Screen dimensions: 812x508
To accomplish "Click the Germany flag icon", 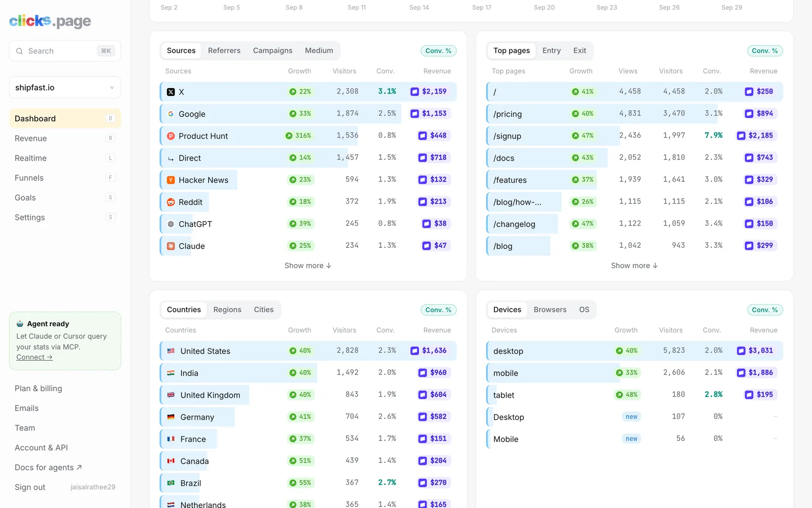I will (171, 417).
